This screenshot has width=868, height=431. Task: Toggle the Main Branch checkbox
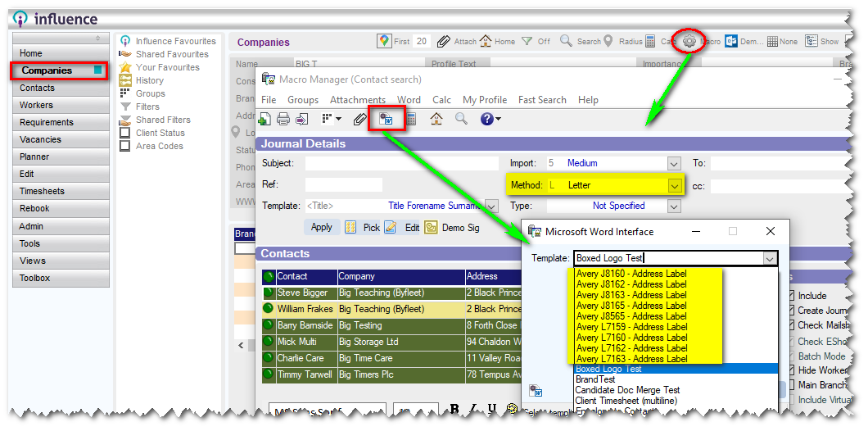tap(790, 385)
